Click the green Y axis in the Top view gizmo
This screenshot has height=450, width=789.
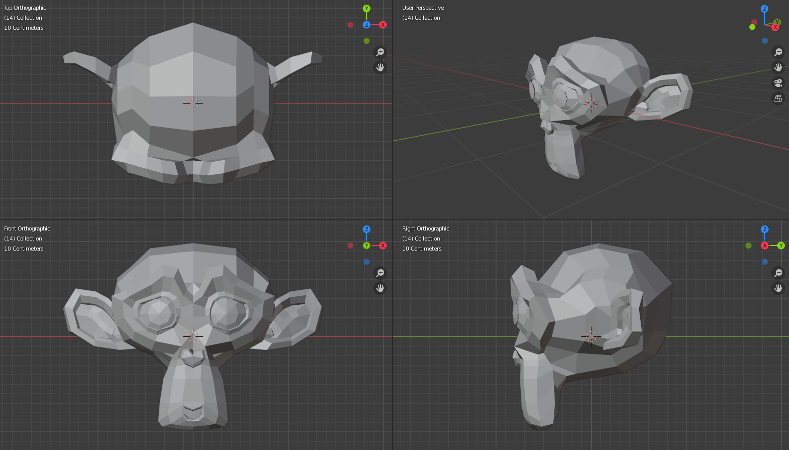pyautogui.click(x=367, y=9)
